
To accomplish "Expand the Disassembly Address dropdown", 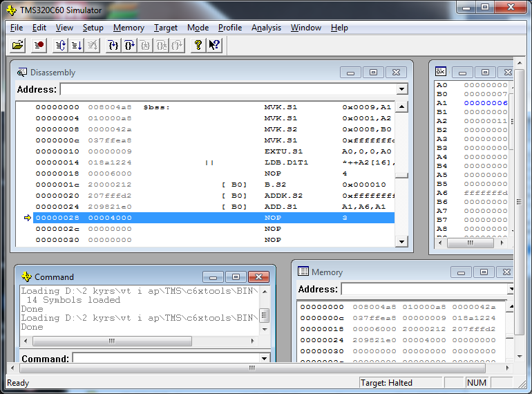I will click(x=401, y=89).
